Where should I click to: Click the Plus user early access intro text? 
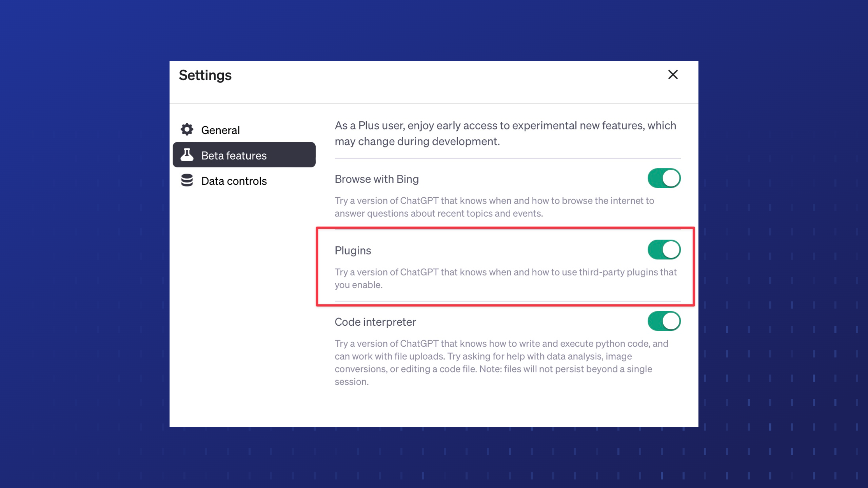505,134
